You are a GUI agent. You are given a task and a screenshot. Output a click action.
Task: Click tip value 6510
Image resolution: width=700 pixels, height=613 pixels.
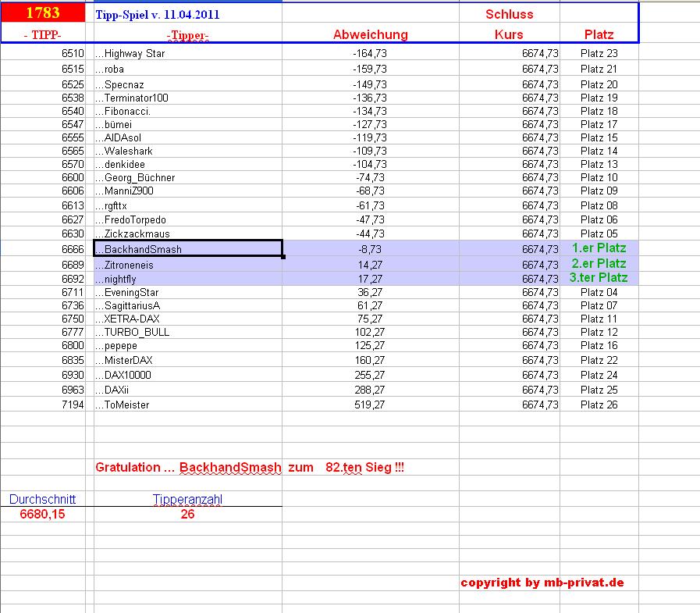coord(73,54)
